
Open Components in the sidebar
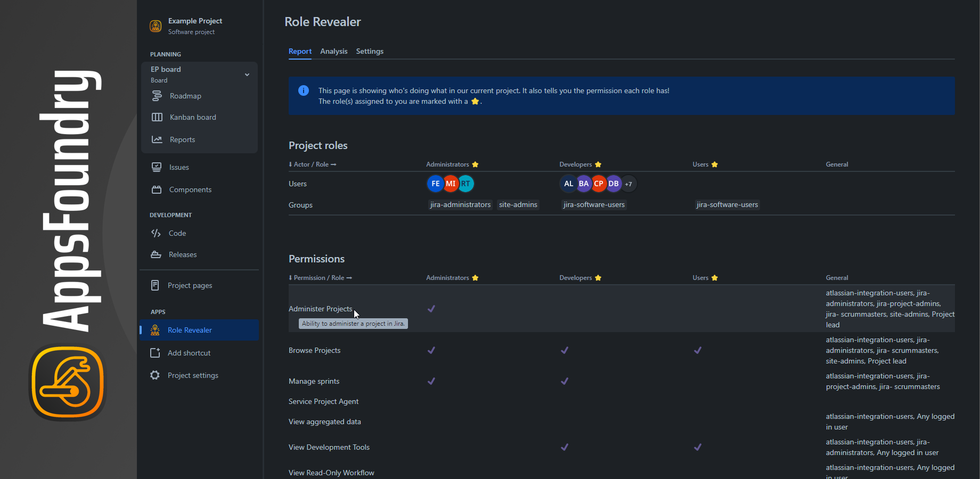[x=190, y=189]
